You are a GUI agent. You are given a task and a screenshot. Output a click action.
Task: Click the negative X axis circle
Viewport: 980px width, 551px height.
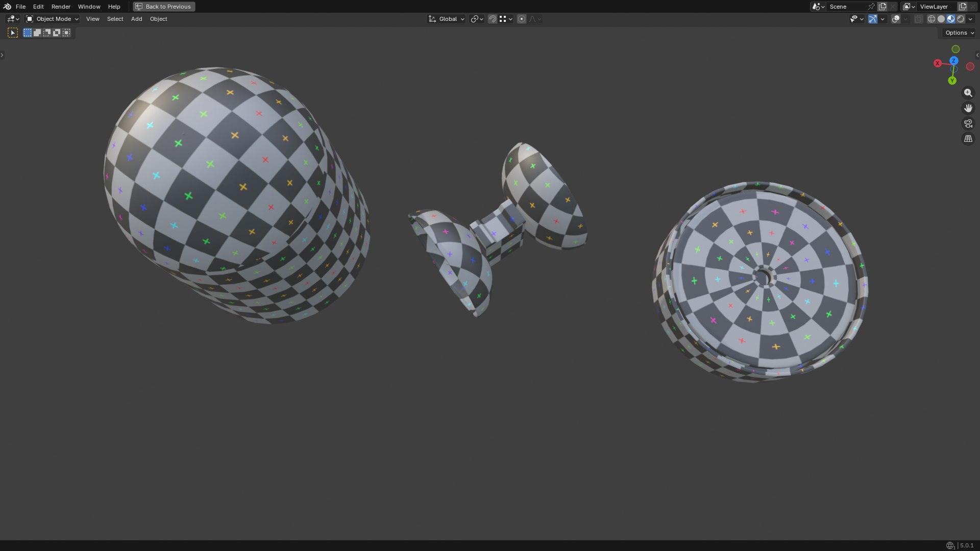(970, 66)
